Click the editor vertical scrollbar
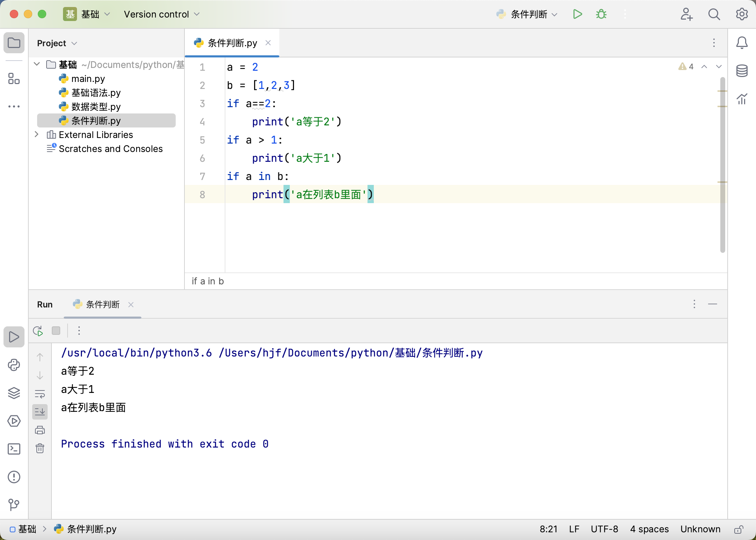756x540 pixels. [722, 165]
